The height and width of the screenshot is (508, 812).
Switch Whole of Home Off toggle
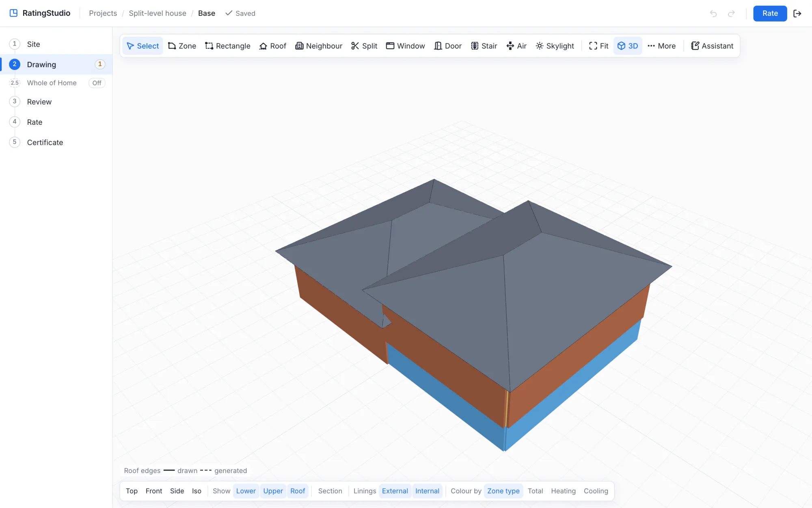[x=97, y=83]
